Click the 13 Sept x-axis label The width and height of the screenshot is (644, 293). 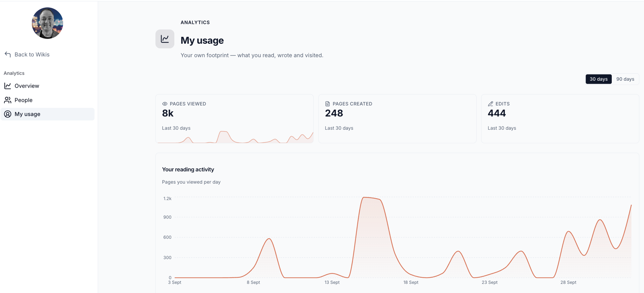point(332,283)
